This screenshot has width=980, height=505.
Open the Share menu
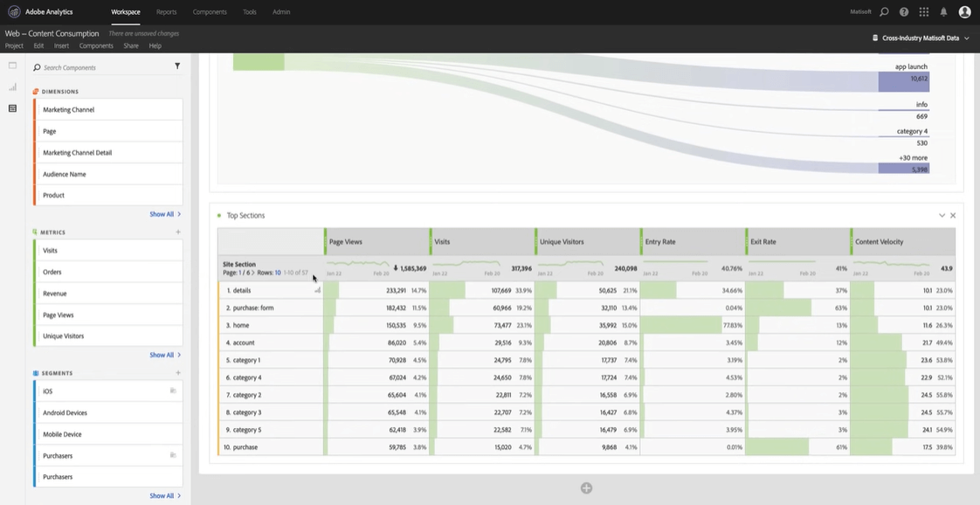(131, 45)
